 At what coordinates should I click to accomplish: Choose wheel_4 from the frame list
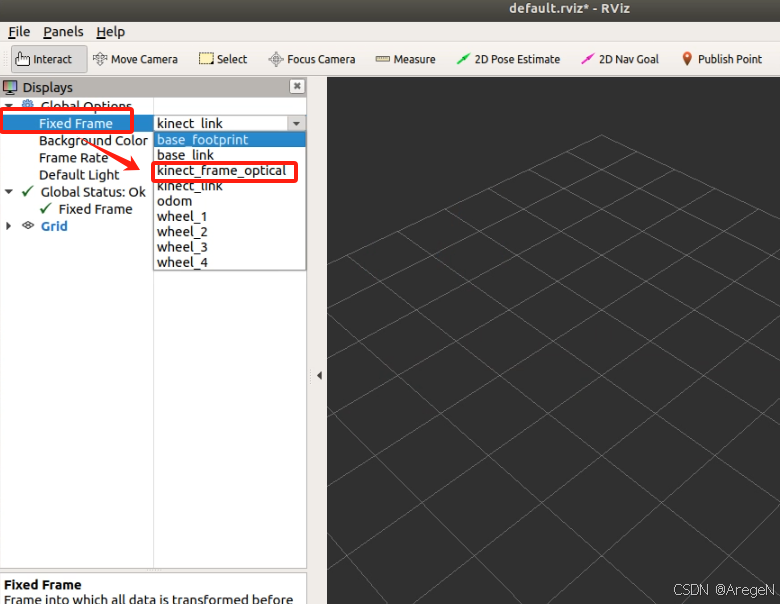coord(229,263)
